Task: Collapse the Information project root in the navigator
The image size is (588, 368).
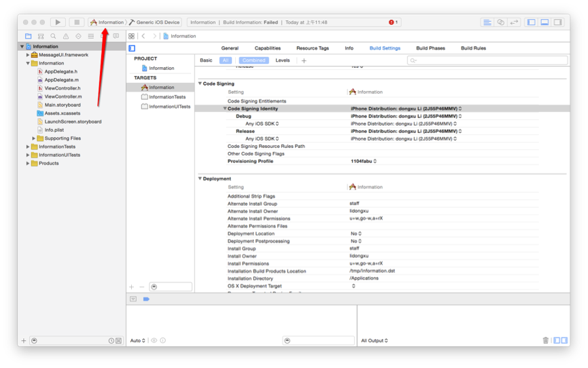Action: pos(22,46)
